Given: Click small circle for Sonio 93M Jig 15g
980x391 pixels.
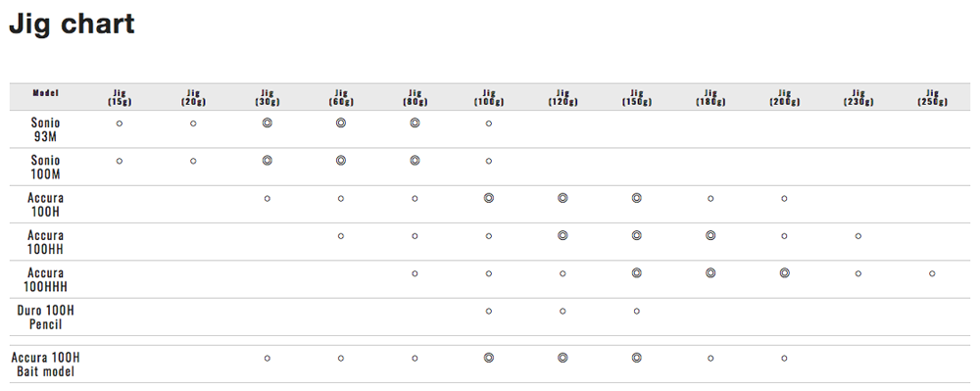Looking at the screenshot, I should pos(120,123).
